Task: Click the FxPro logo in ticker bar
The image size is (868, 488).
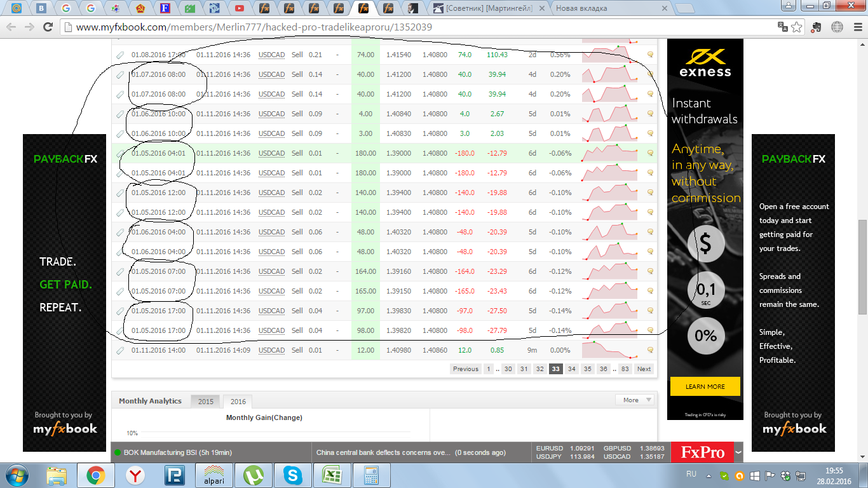Action: (x=702, y=452)
